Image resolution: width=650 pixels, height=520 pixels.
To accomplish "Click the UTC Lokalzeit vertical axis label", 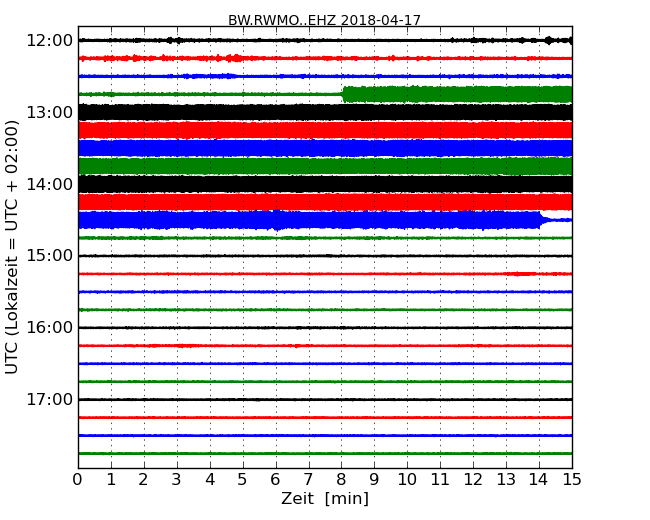I will pos(12,247).
